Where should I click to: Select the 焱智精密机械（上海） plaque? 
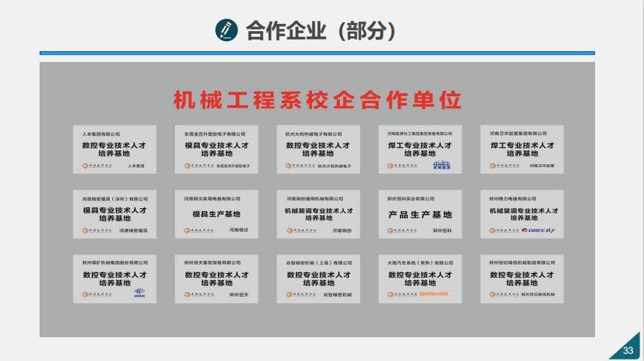318,278
